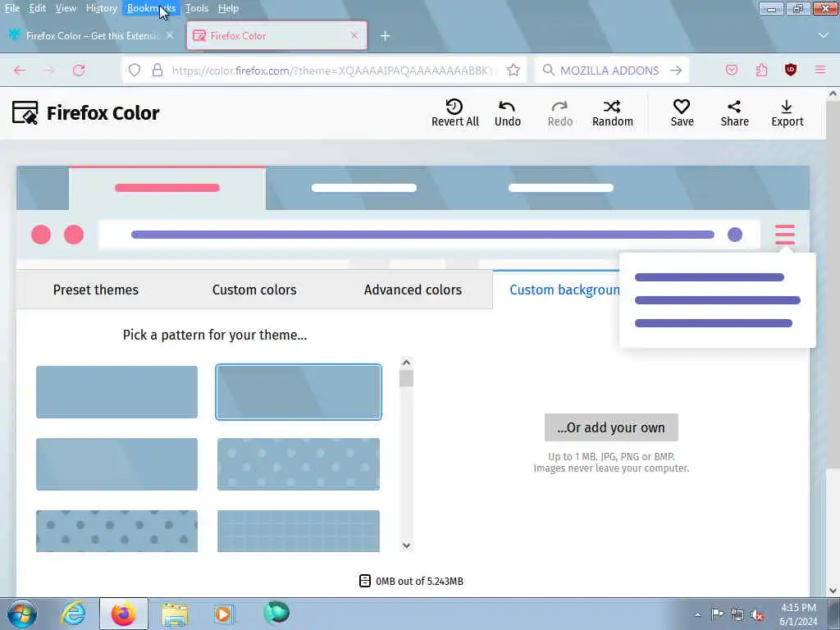Open the Tools menu
840x630 pixels.
pos(197,8)
